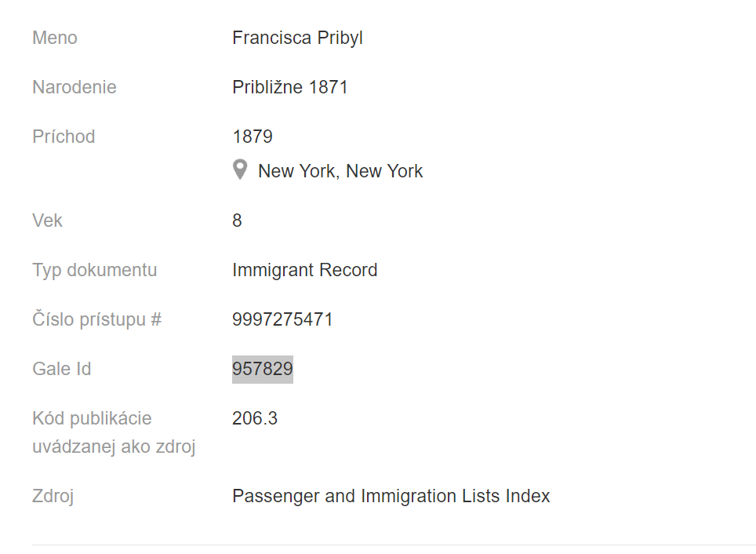Click the Typ dokumentu label
The width and height of the screenshot is (756, 554).
tap(95, 270)
